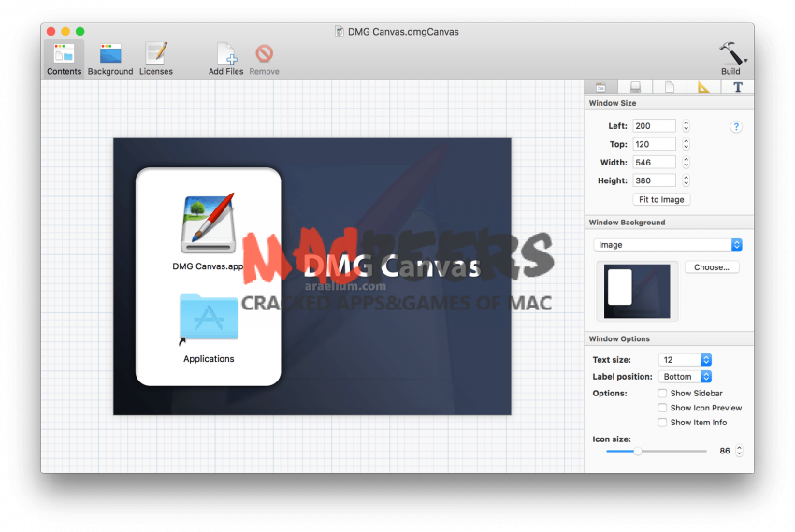Click the Height value field

point(654,180)
